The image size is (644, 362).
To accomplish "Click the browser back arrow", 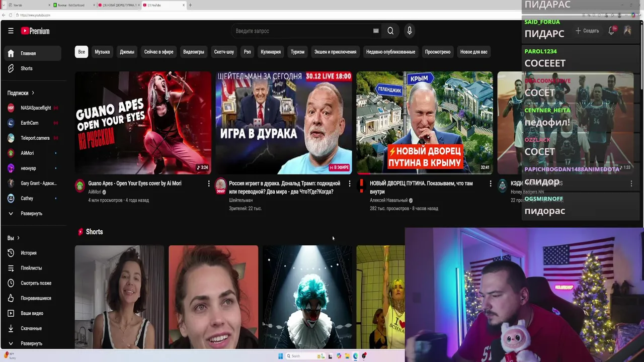I will pyautogui.click(x=4, y=15).
